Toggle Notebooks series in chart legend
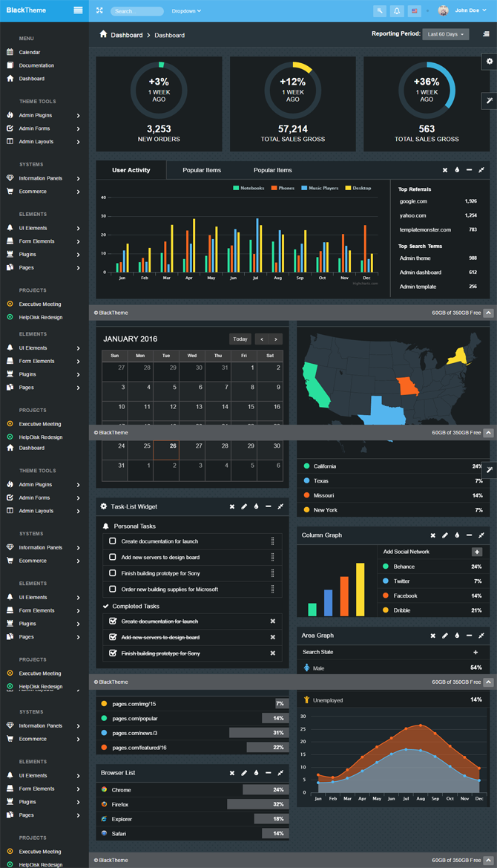 pyautogui.click(x=249, y=188)
